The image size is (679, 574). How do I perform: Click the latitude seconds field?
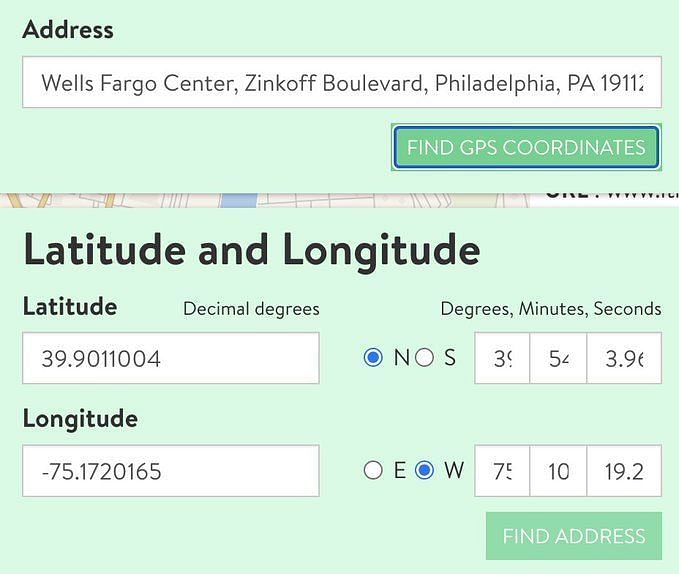tap(624, 358)
